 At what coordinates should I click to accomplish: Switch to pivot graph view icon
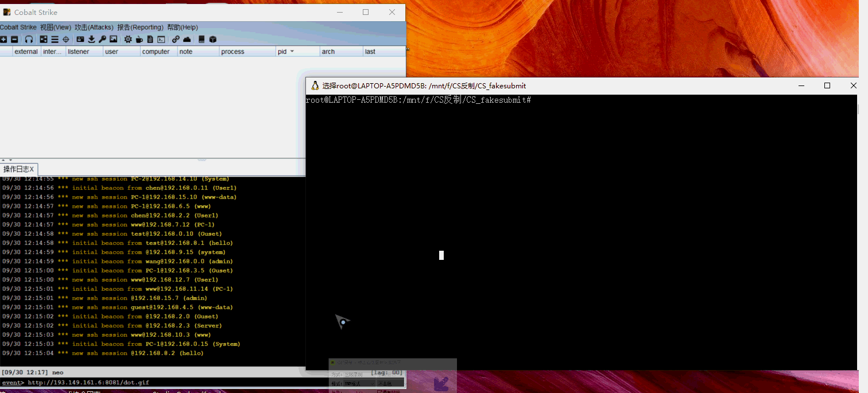[x=44, y=40]
